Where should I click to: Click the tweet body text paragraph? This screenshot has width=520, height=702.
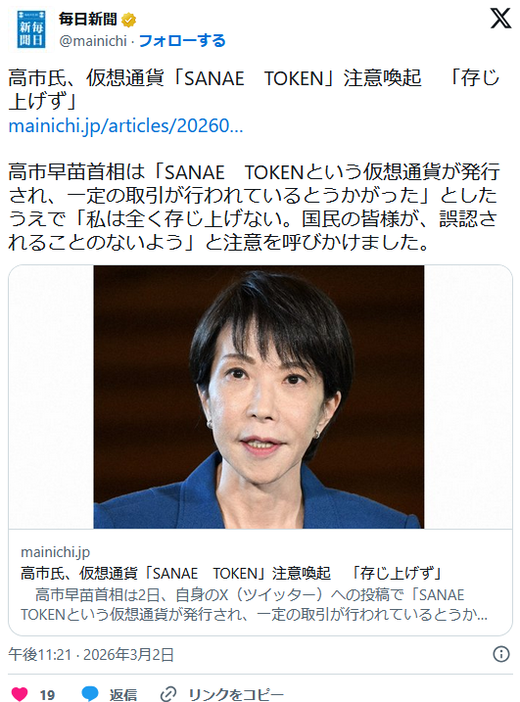point(254,207)
